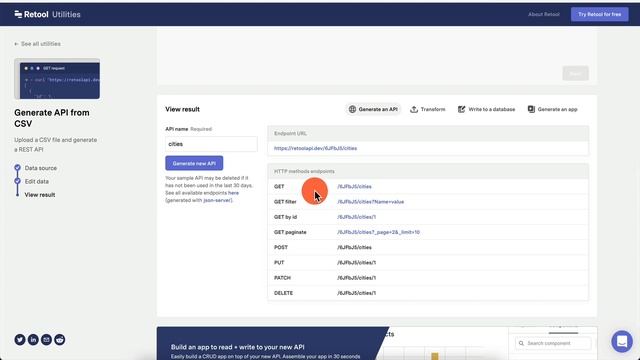Viewport: 640px width, 360px height.
Task: Click the Write to a database icon
Action: [x=461, y=109]
